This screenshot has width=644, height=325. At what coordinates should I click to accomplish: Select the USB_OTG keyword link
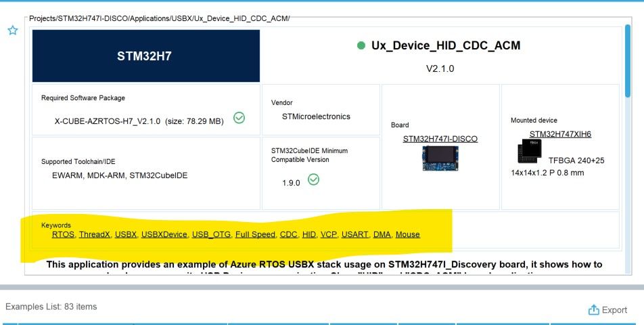(211, 234)
